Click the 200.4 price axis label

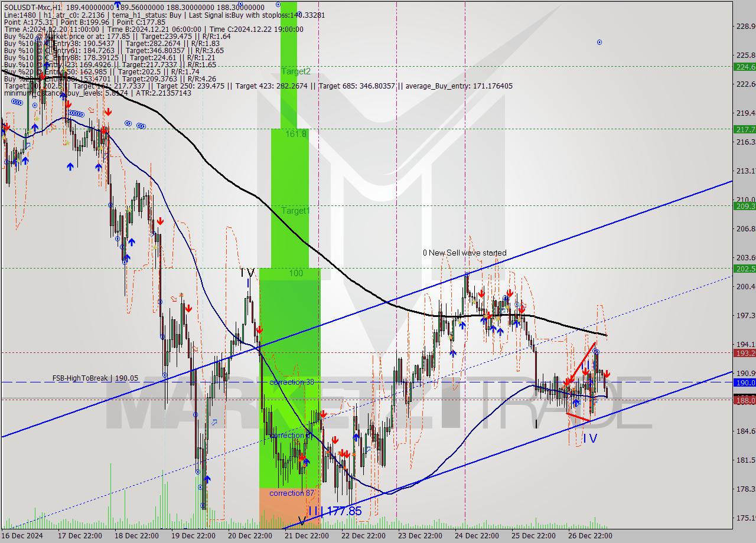[746, 286]
